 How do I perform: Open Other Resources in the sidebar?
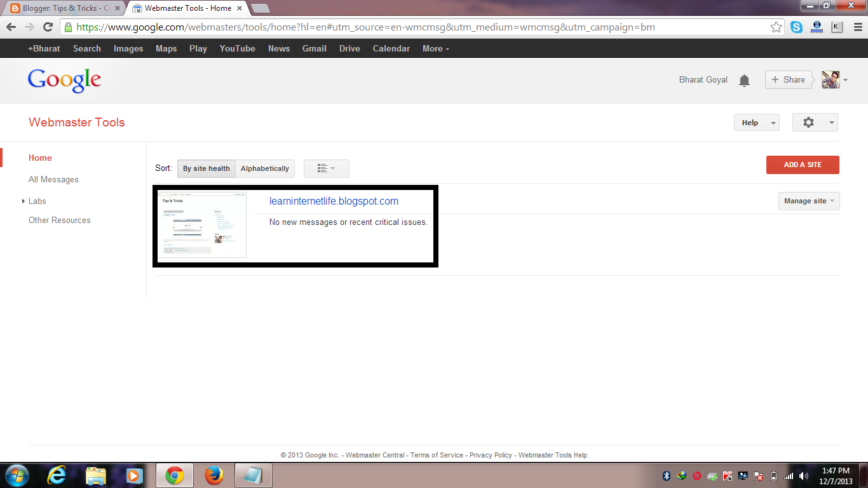click(x=60, y=220)
